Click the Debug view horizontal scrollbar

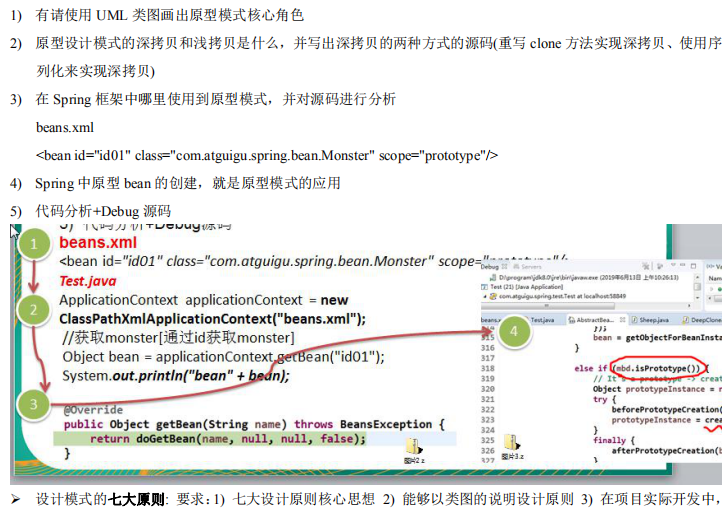548,306
